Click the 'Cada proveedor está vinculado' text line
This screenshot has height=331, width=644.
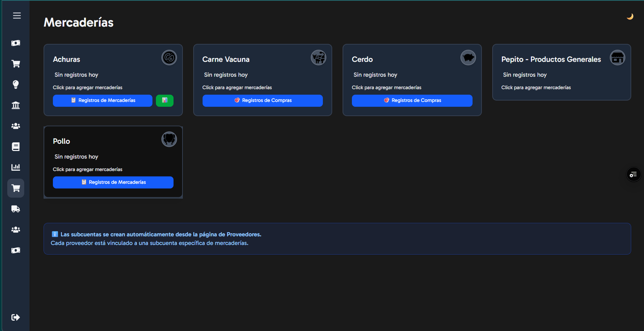pyautogui.click(x=149, y=243)
